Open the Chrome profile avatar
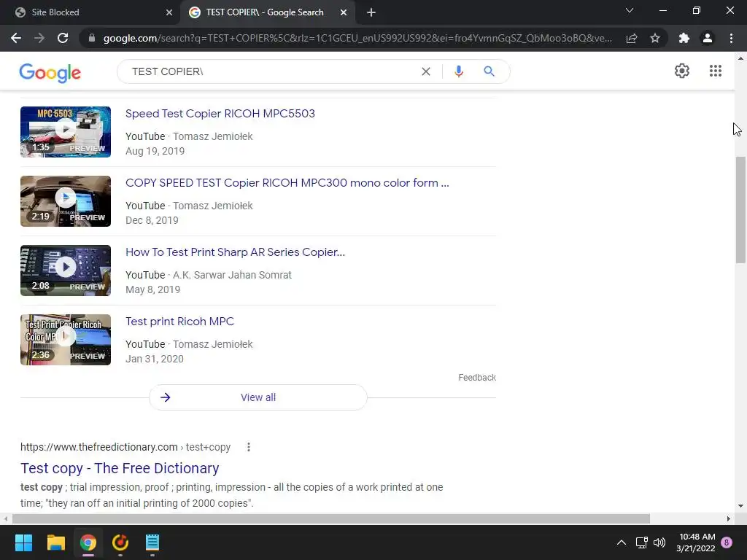 click(708, 38)
